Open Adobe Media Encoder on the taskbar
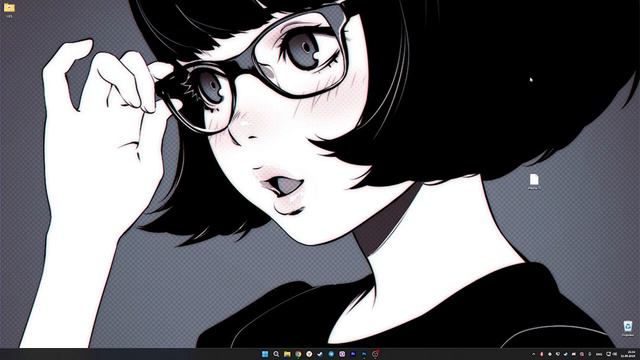Viewport: 640px width, 360px height. 353,354
